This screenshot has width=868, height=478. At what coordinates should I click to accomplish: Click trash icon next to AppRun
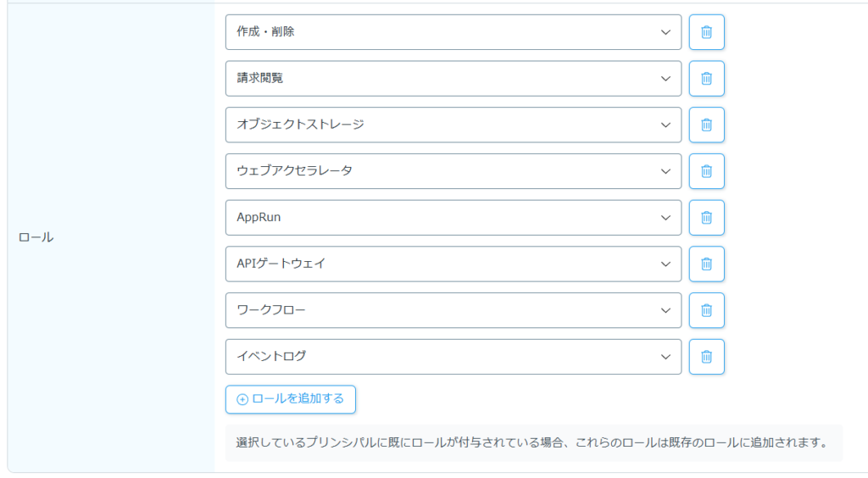[x=706, y=218]
